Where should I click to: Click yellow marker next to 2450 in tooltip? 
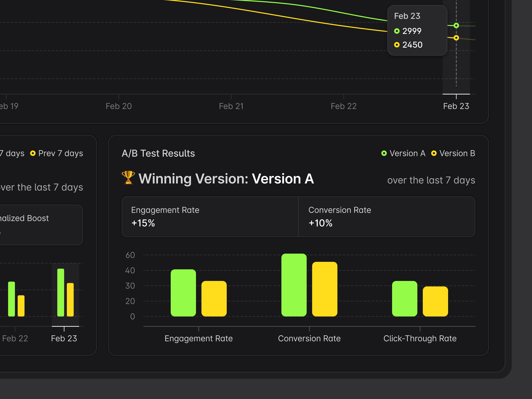click(397, 45)
